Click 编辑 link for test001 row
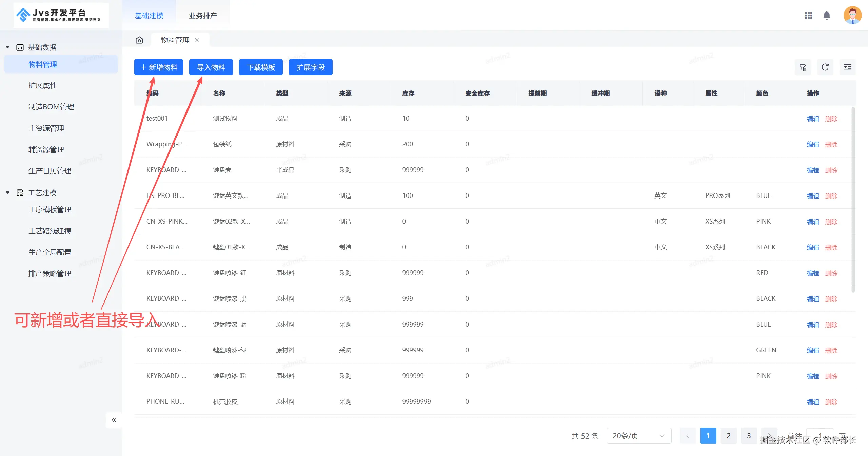Screen dimensions: 868x456 click(x=813, y=119)
